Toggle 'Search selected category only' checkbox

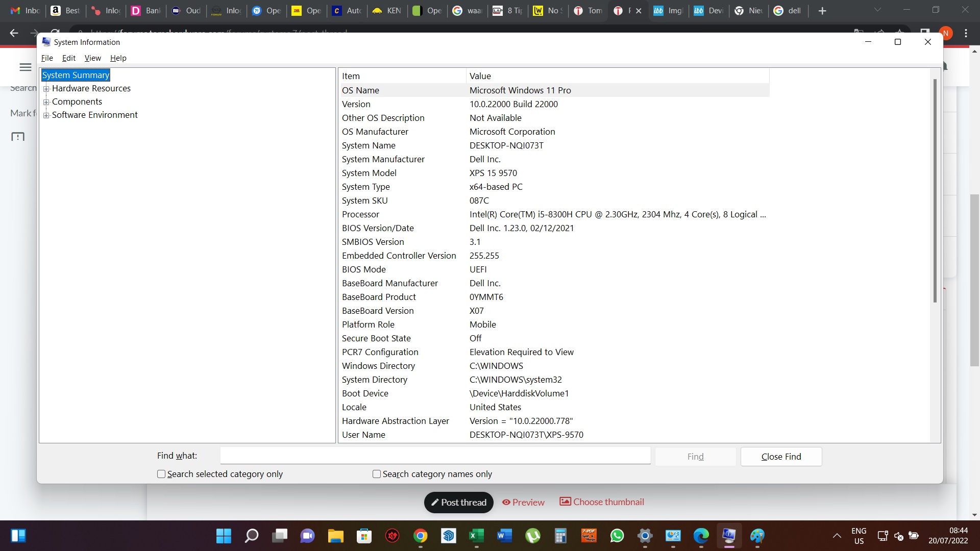click(161, 474)
